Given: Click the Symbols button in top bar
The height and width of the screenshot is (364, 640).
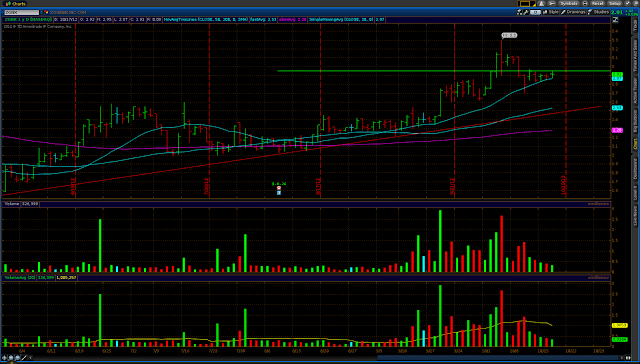Looking at the screenshot, I should [x=569, y=3].
